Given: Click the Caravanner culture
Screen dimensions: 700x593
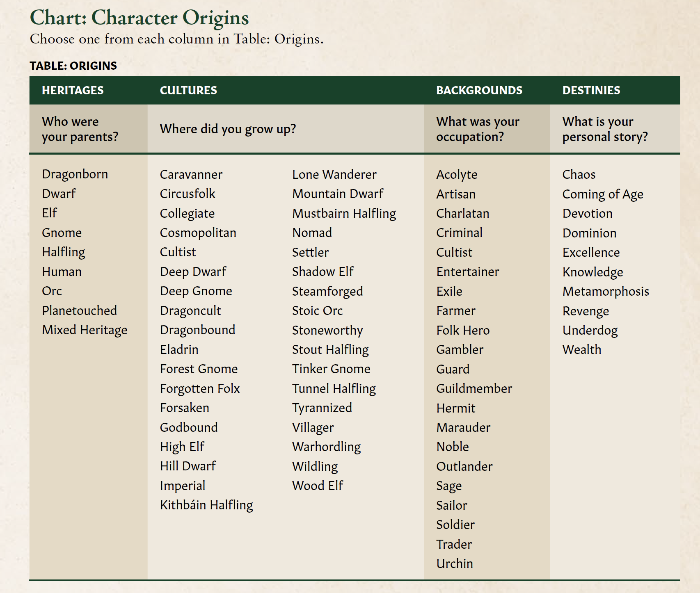Looking at the screenshot, I should 191,174.
